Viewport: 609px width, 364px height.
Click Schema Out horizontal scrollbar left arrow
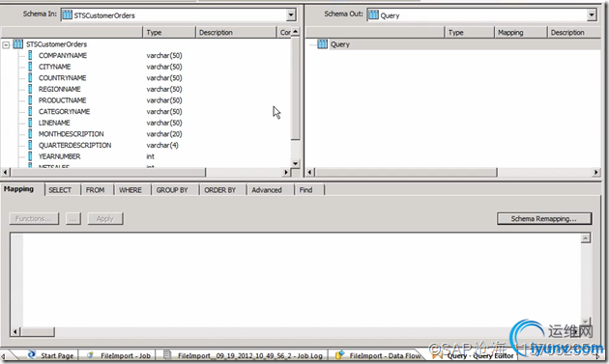click(310, 172)
